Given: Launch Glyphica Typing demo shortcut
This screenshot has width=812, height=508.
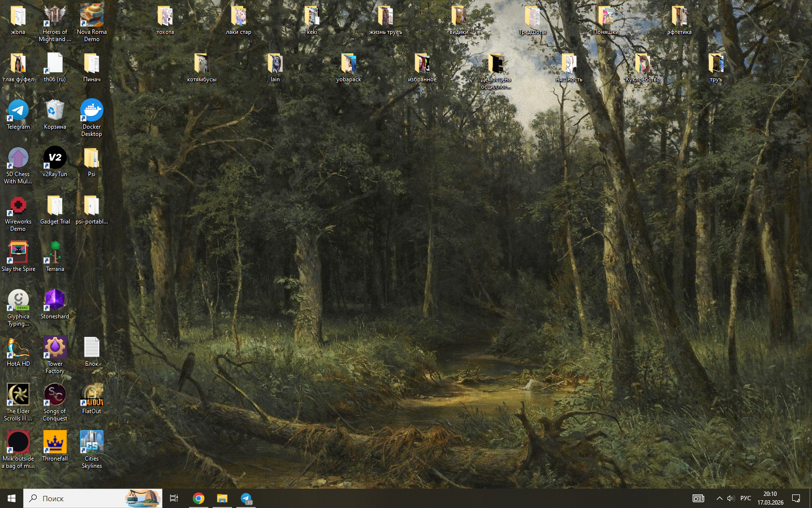Looking at the screenshot, I should [18, 308].
